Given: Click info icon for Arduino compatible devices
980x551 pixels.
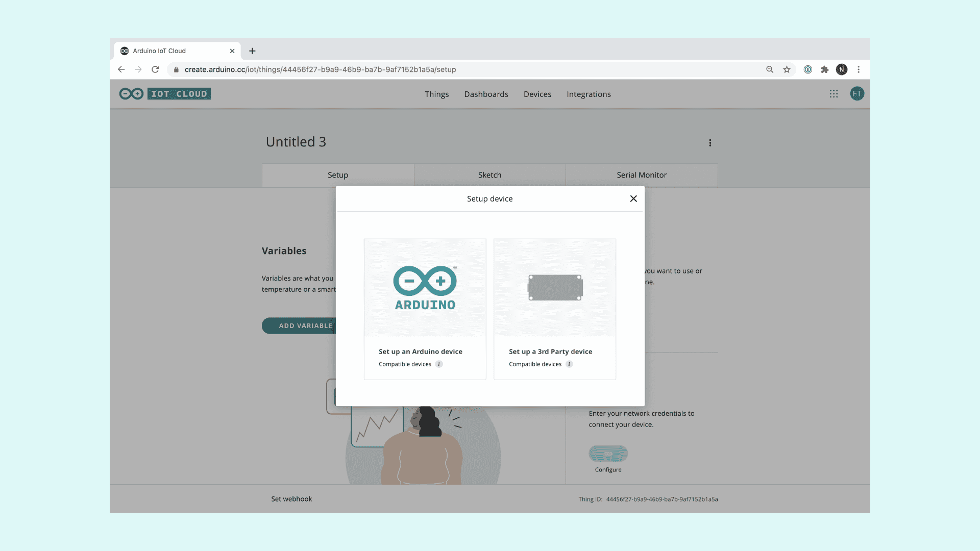Looking at the screenshot, I should point(439,364).
